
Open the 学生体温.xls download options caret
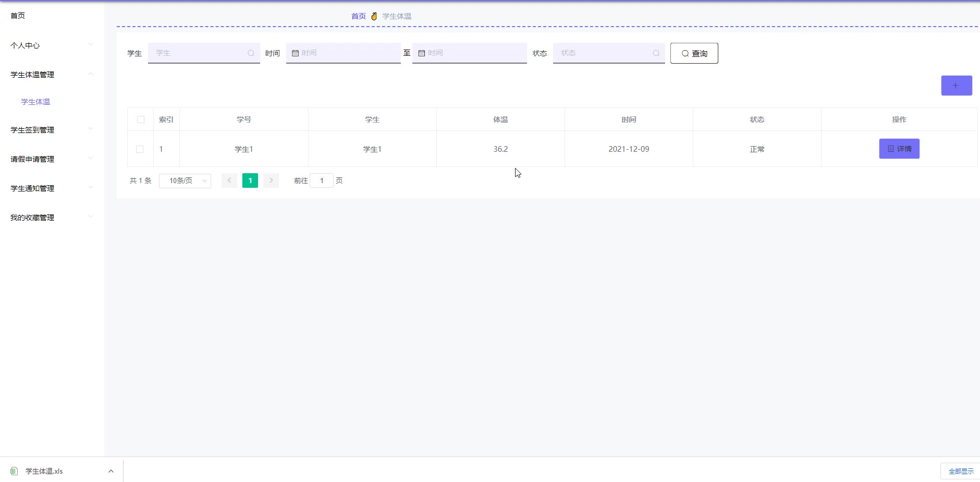pyautogui.click(x=111, y=471)
